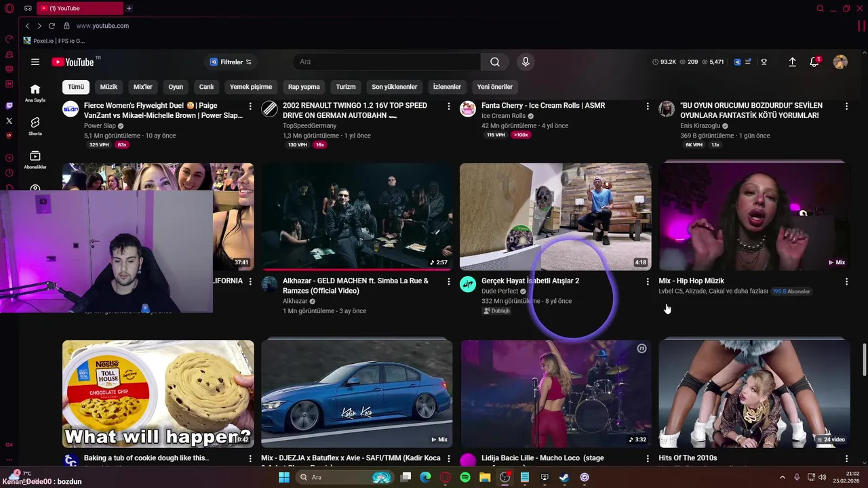Open the Enis Kirazoglu channel link
Screen dimensions: 868x488
700,126
